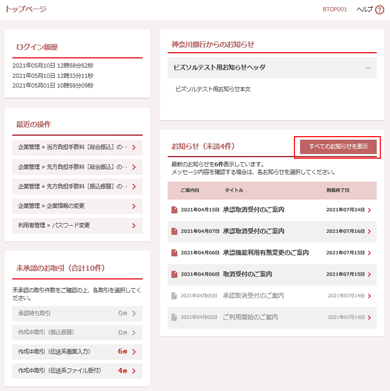Select 作成中取引（伝送系画面入力） entry
Image resolution: width=390 pixels, height=391 pixels.
pos(77,352)
